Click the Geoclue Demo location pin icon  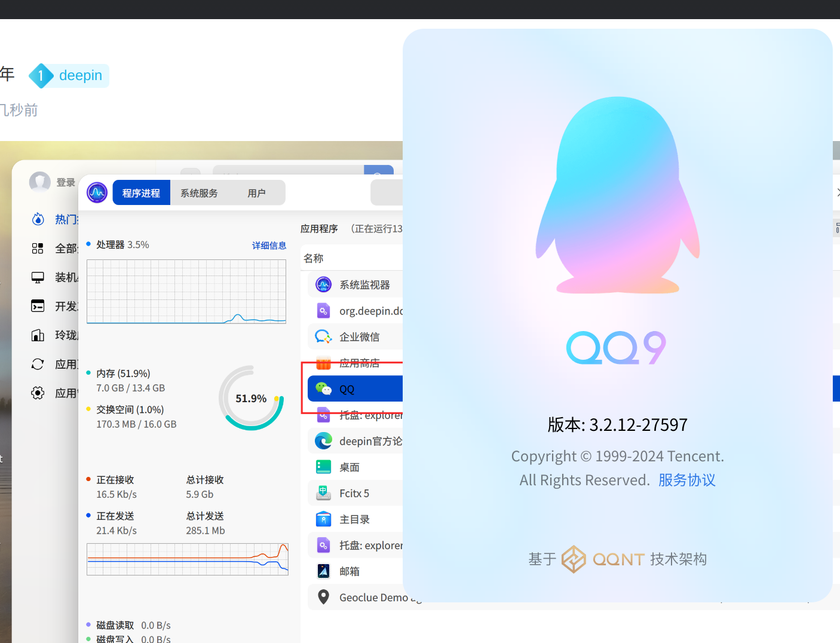pos(323,597)
